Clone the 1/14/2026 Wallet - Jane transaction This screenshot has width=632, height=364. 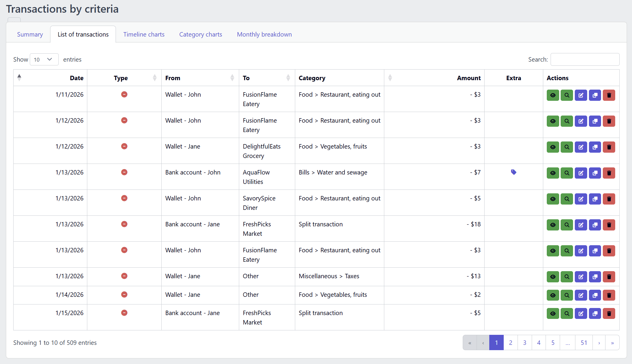click(x=595, y=295)
